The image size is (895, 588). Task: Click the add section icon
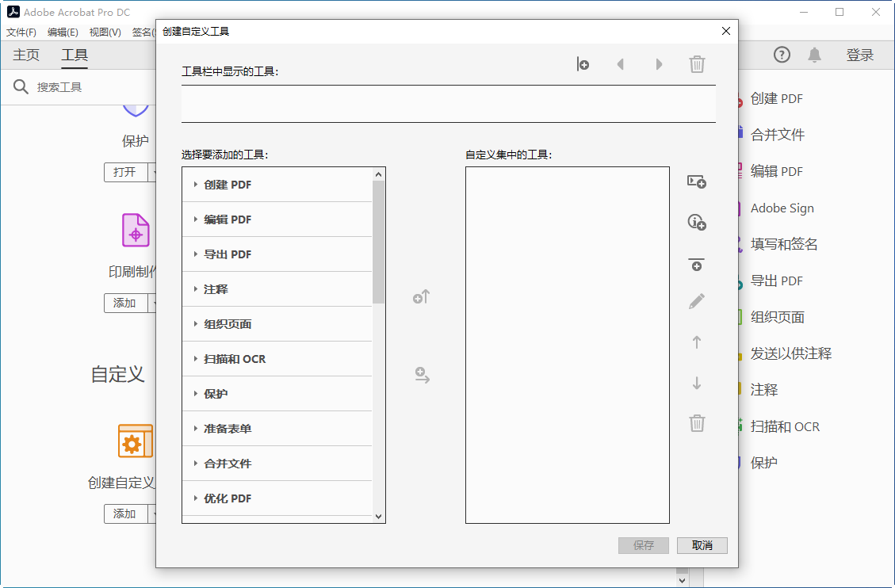click(x=696, y=181)
